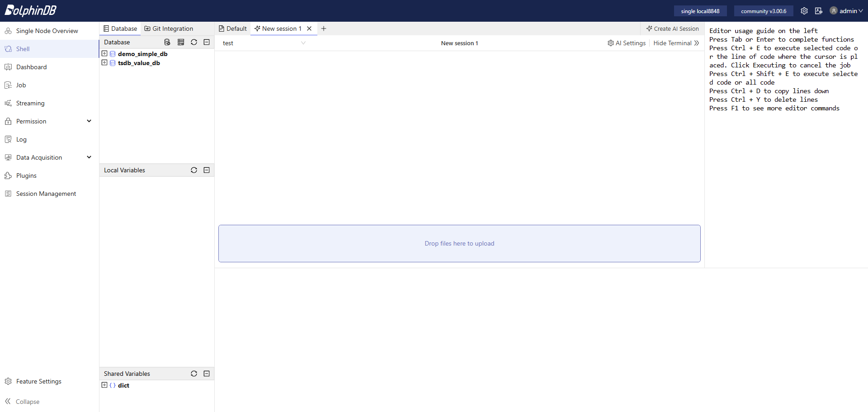Image resolution: width=868 pixels, height=412 pixels.
Task: Switch to the Default session tab
Action: pos(233,28)
